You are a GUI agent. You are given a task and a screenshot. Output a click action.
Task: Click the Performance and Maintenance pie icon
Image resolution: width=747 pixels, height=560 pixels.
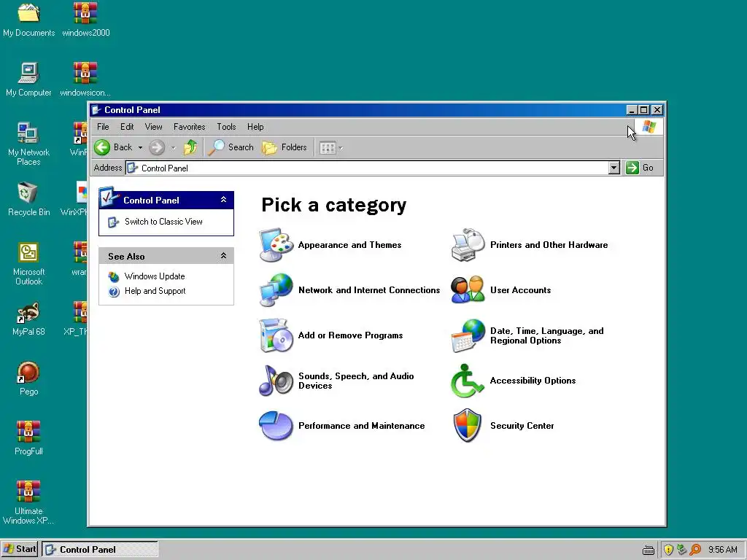tap(276, 425)
